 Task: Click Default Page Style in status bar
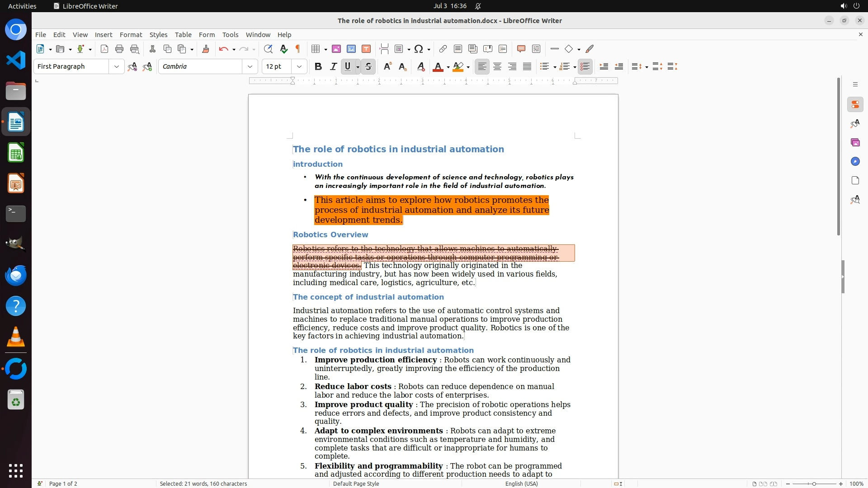pos(356,483)
